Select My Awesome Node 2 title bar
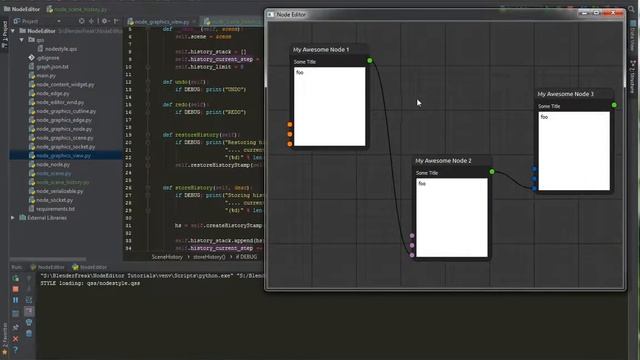This screenshot has width=640, height=360. tap(452, 161)
